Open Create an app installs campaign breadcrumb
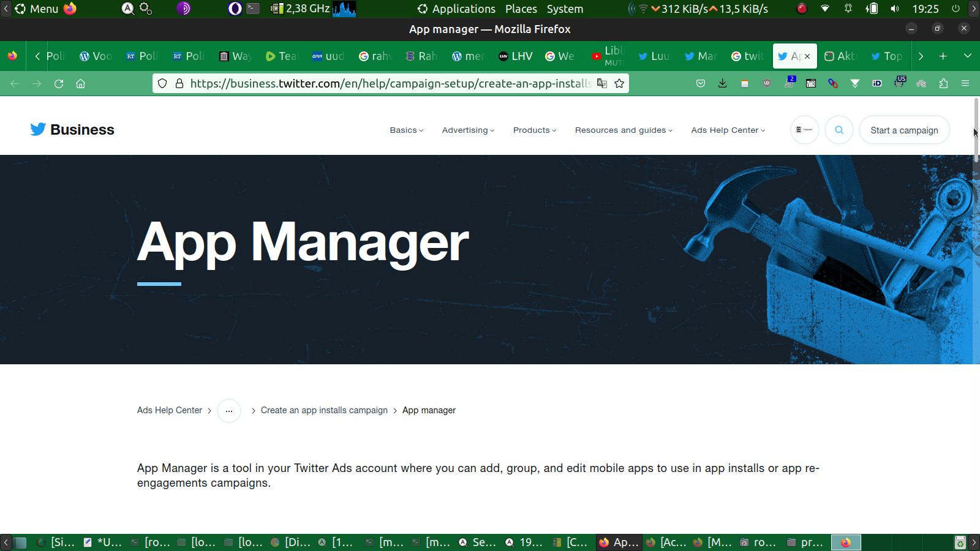Screen dimensions: 980x551 tap(324, 410)
